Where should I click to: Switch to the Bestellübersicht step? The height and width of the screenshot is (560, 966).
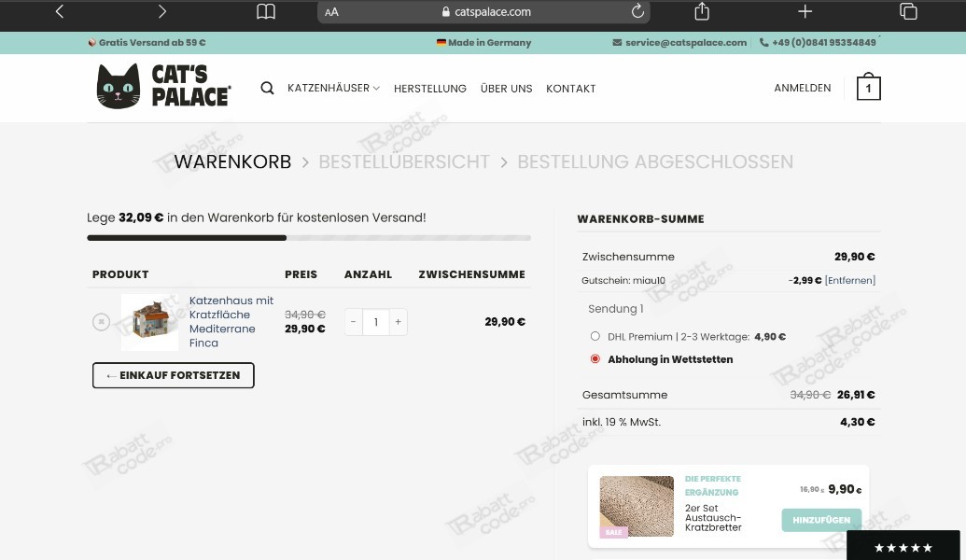[404, 161]
